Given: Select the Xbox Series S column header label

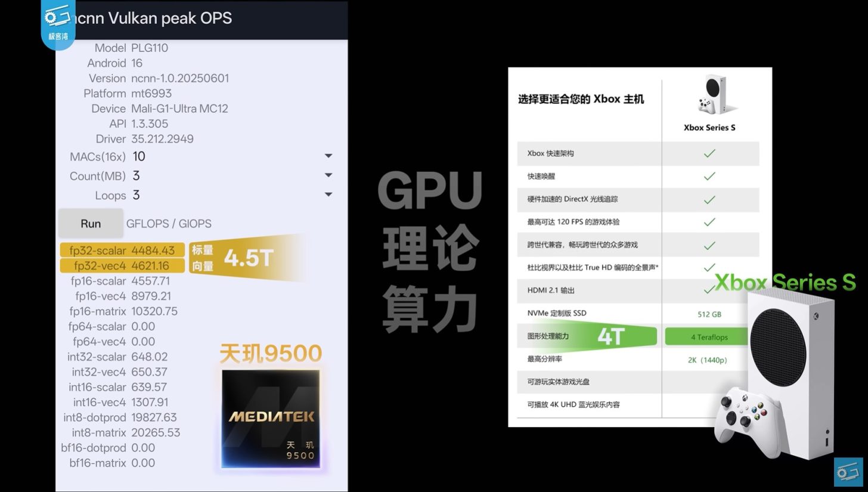Looking at the screenshot, I should coord(709,128).
